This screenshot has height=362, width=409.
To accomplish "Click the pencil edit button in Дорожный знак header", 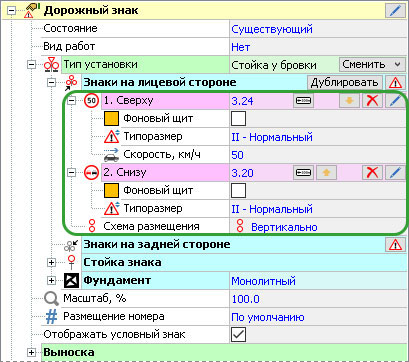I will [x=395, y=10].
